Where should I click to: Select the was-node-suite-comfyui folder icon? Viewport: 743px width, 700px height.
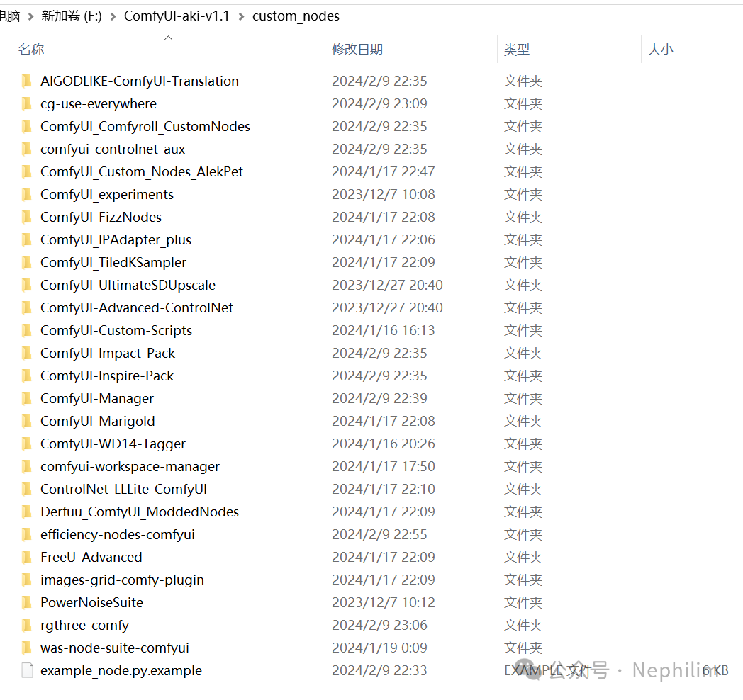27,648
